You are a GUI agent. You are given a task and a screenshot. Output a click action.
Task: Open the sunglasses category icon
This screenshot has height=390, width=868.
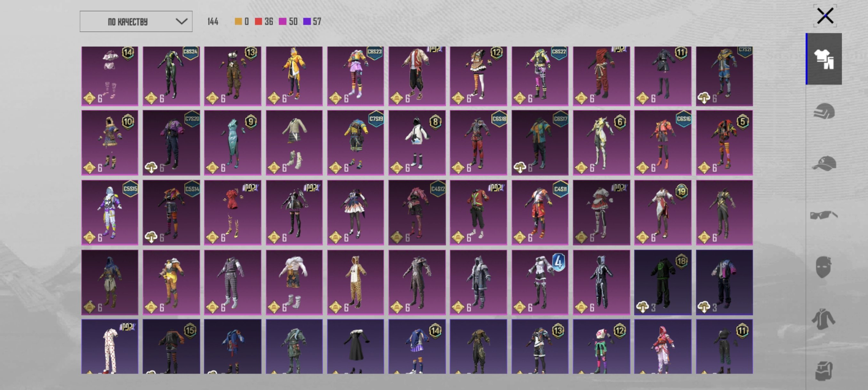click(x=824, y=215)
